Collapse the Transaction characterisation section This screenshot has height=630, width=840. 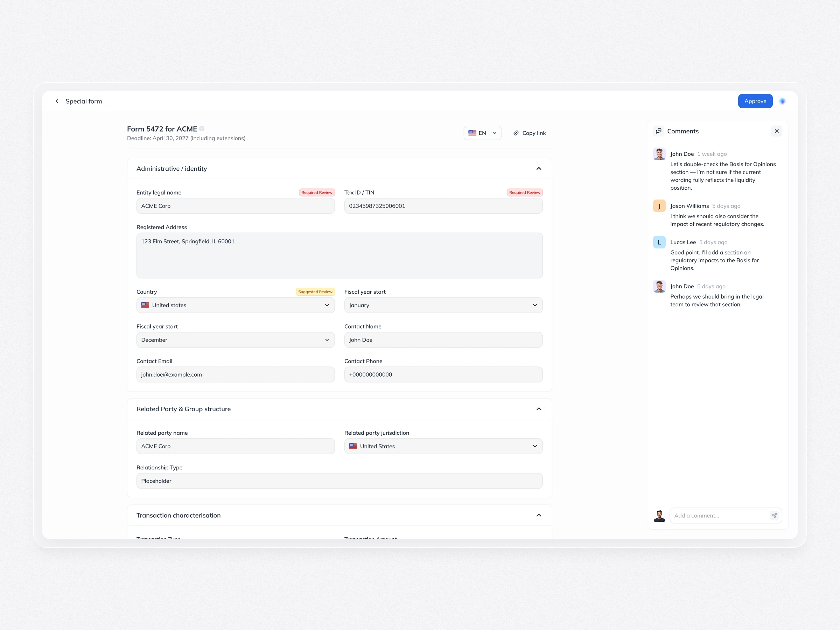click(539, 515)
